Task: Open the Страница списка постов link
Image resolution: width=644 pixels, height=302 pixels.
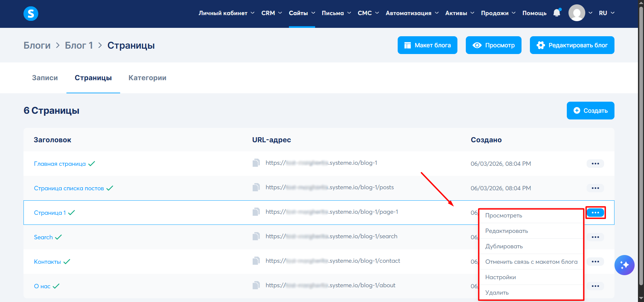Action: point(69,188)
